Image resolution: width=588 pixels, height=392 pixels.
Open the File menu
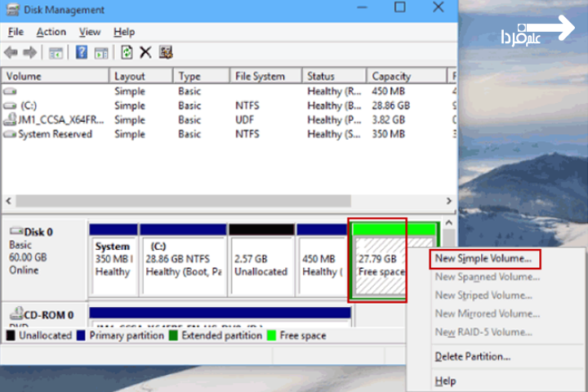[16, 32]
